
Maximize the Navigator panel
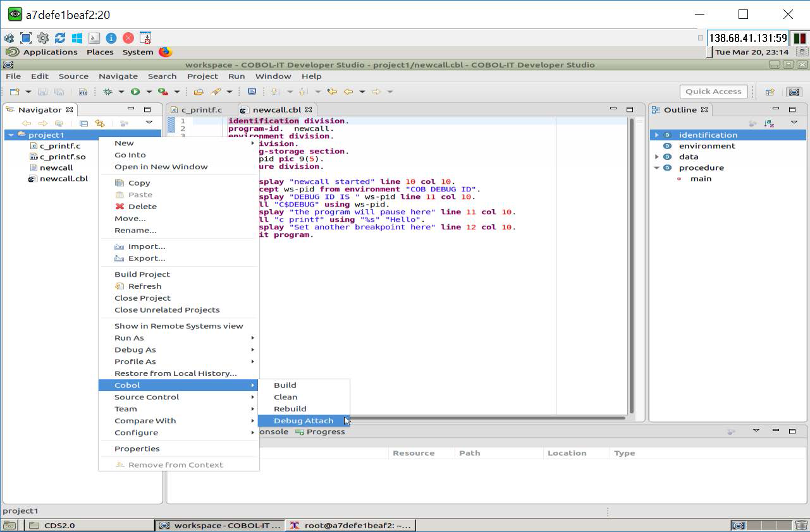pyautogui.click(x=147, y=109)
